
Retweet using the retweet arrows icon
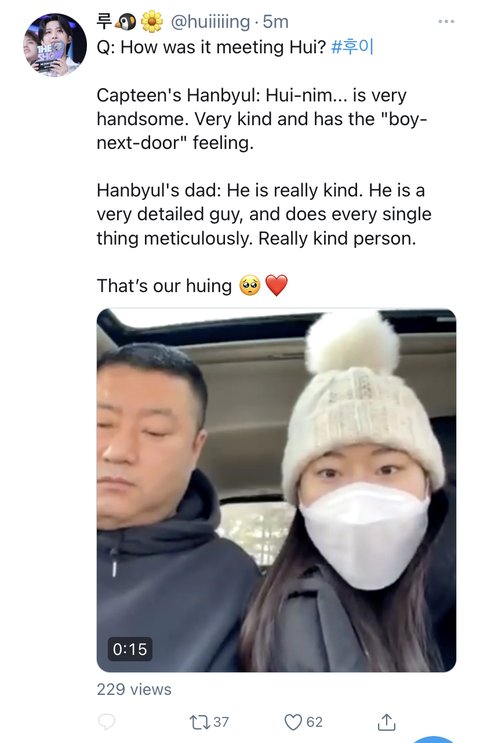[197, 722]
